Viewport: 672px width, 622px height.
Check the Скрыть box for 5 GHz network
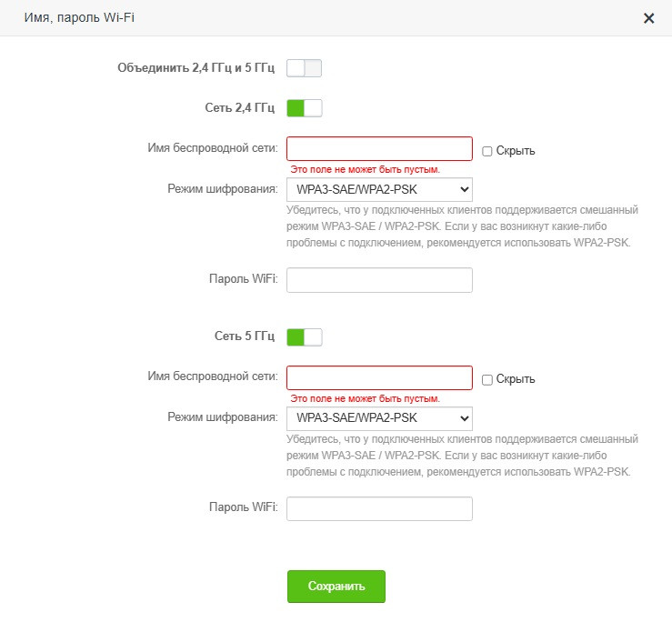[x=487, y=379]
